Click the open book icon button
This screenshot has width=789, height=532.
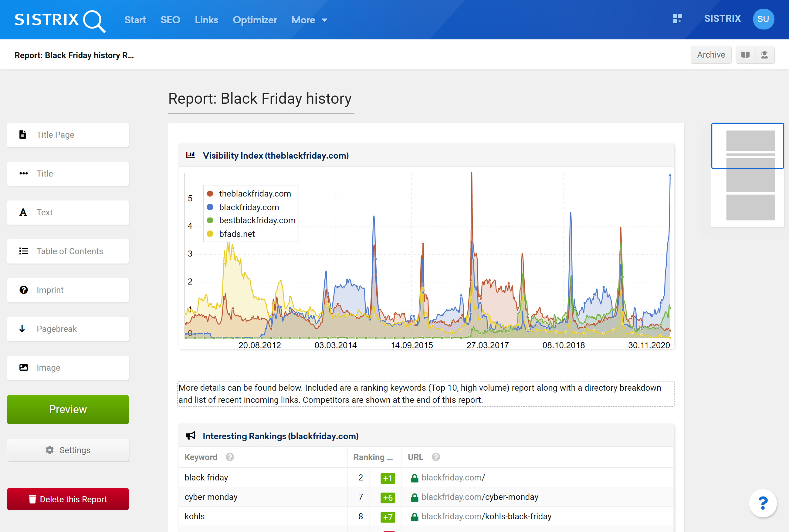pos(745,55)
